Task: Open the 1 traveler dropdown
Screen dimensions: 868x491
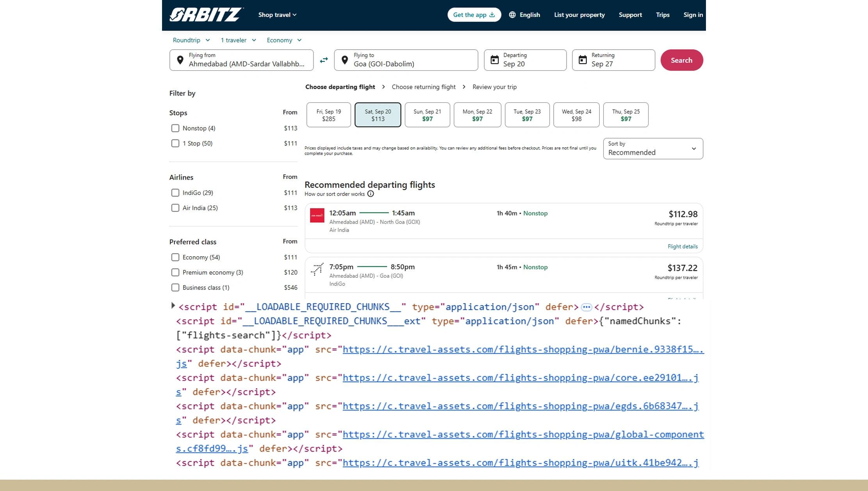Action: tap(238, 40)
